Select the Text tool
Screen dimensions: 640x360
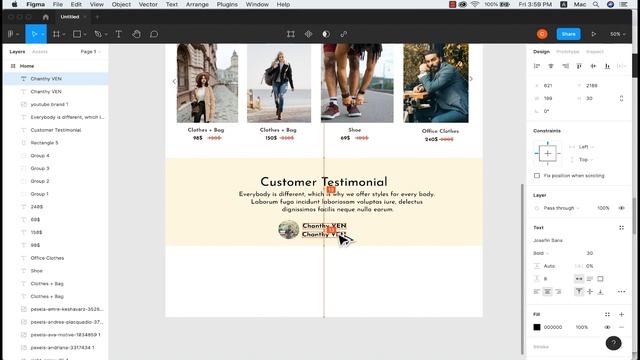[119, 34]
